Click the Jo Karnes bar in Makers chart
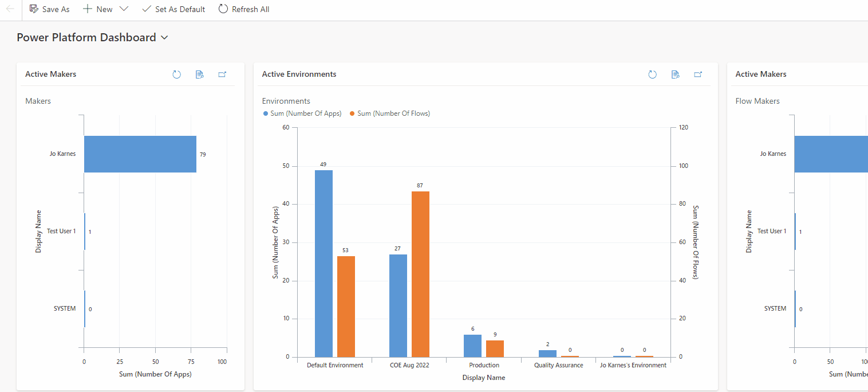868x392 pixels. tap(140, 154)
